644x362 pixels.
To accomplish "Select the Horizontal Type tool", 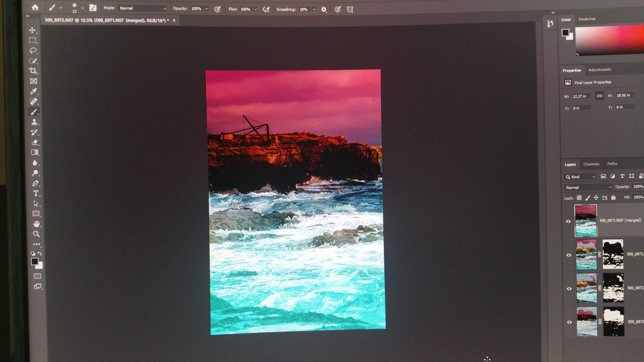I will click(x=36, y=194).
